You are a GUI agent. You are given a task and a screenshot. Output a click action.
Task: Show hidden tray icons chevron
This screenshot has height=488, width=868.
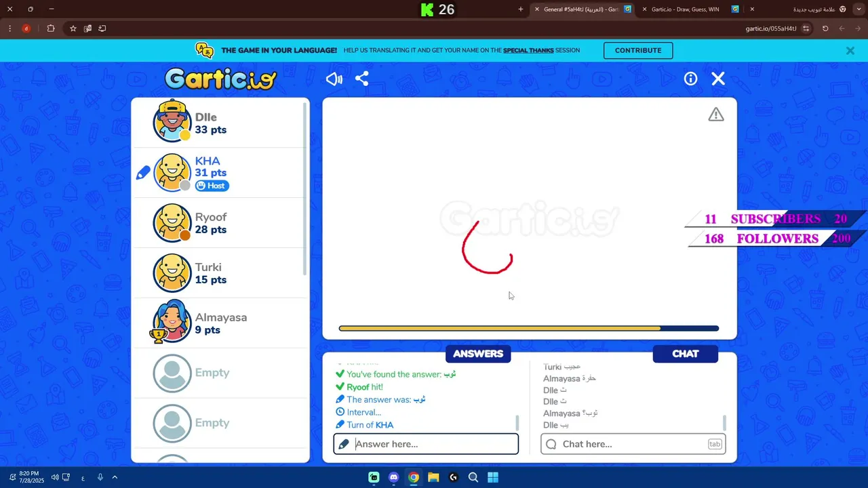tap(115, 477)
